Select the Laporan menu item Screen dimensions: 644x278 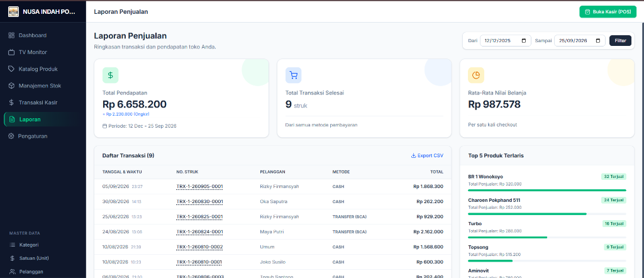[x=43, y=120]
